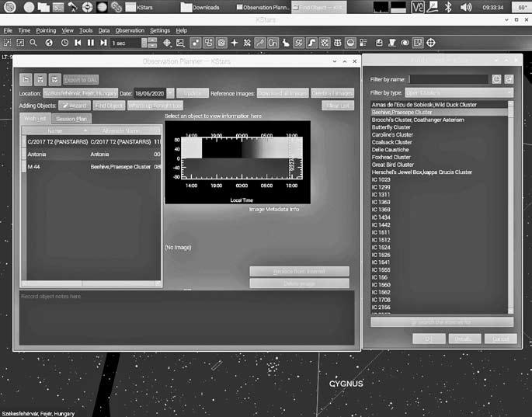Image resolution: width=532 pixels, height=417 pixels.
Task: Pause the simulation clock
Action: point(91,43)
